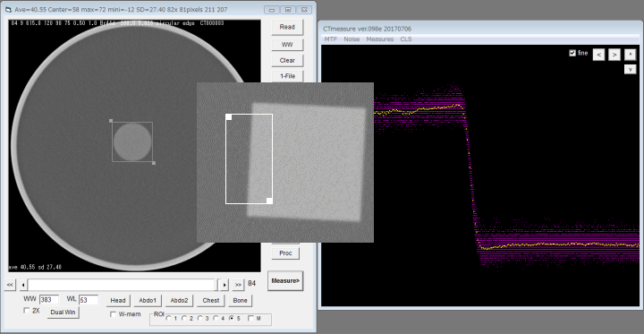Open the MTF menu

(x=331, y=39)
